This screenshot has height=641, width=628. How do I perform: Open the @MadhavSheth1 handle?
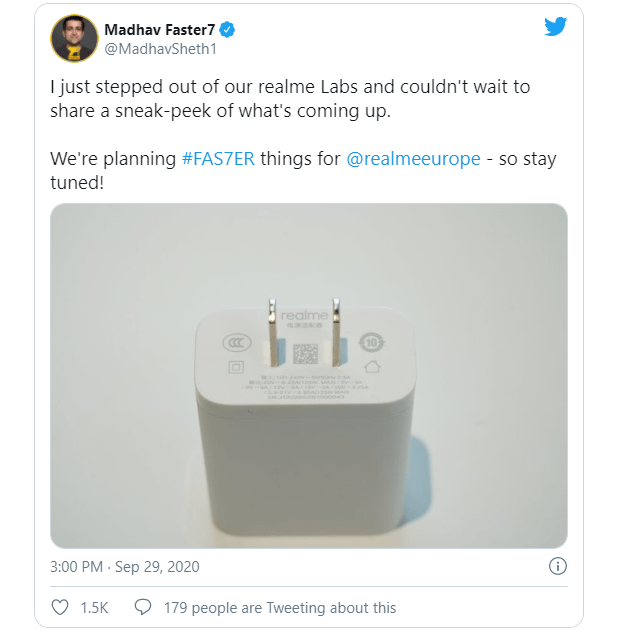161,49
